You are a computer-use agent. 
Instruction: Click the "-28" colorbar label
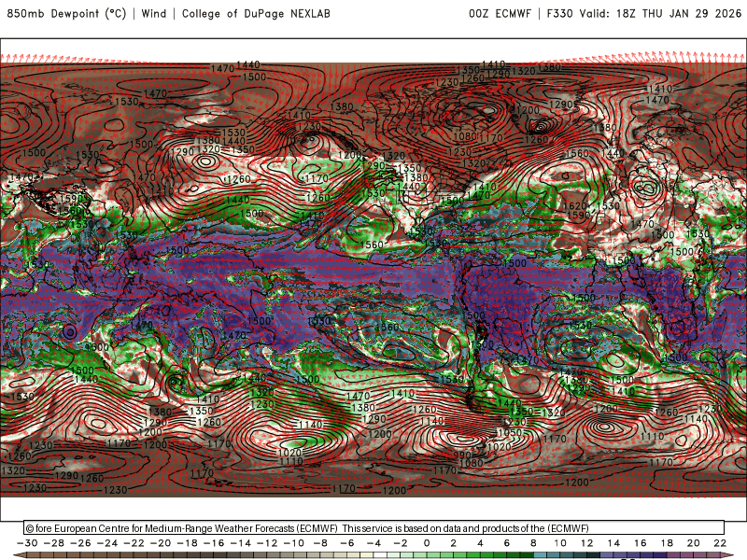tap(54, 543)
